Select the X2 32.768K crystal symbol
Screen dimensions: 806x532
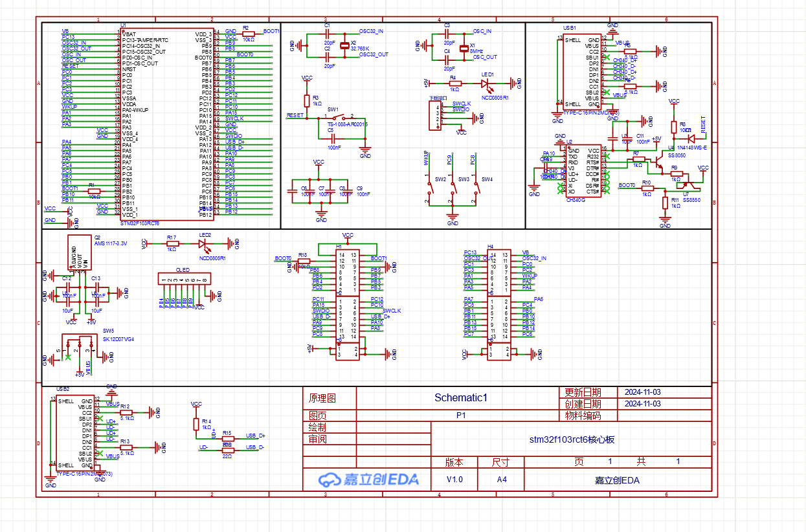coord(344,45)
